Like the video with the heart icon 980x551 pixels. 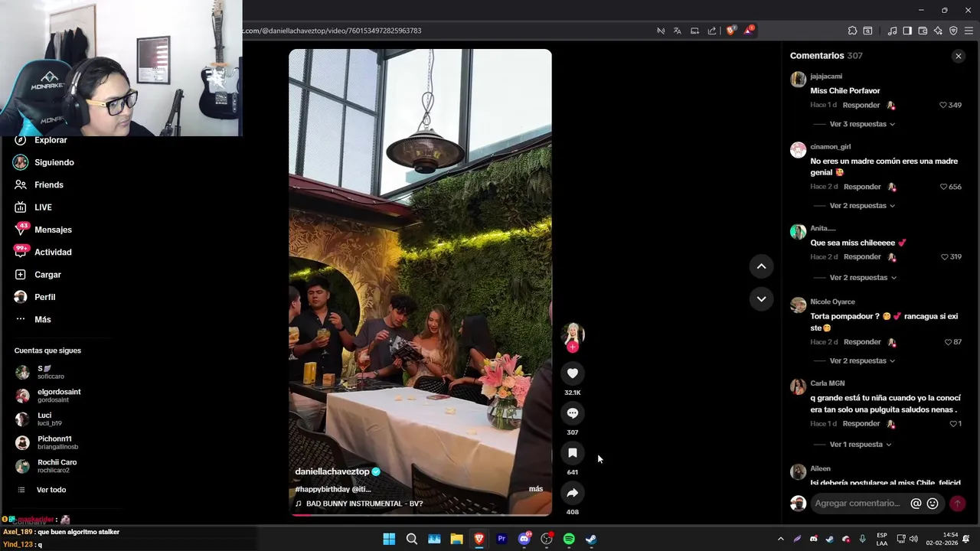click(572, 373)
